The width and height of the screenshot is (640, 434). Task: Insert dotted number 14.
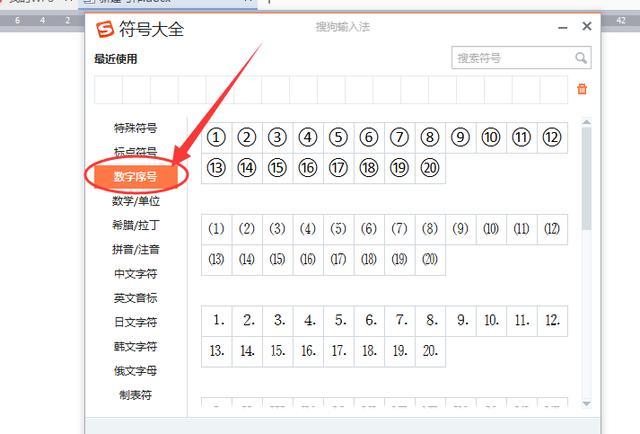(x=247, y=351)
